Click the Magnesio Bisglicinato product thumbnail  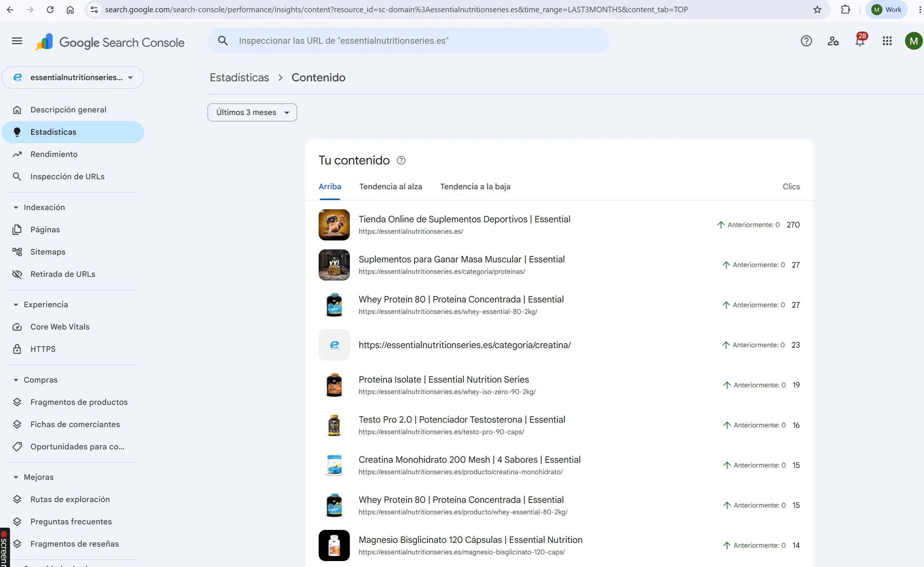tap(334, 545)
